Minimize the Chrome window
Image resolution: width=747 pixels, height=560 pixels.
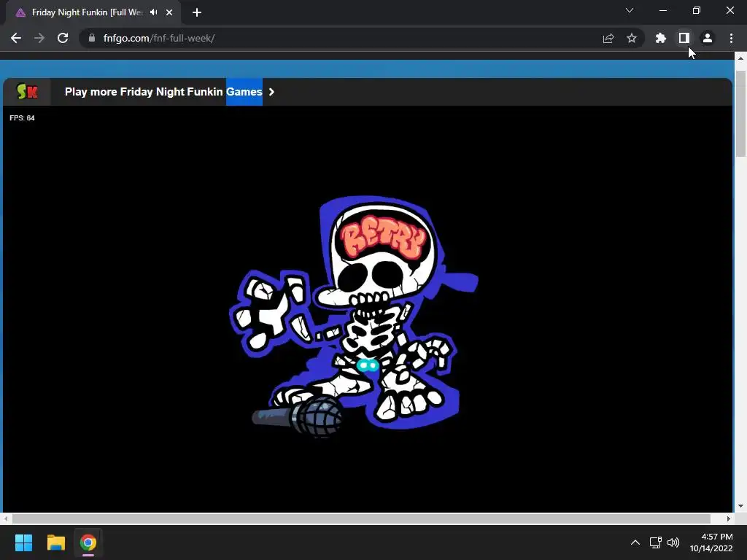click(663, 10)
